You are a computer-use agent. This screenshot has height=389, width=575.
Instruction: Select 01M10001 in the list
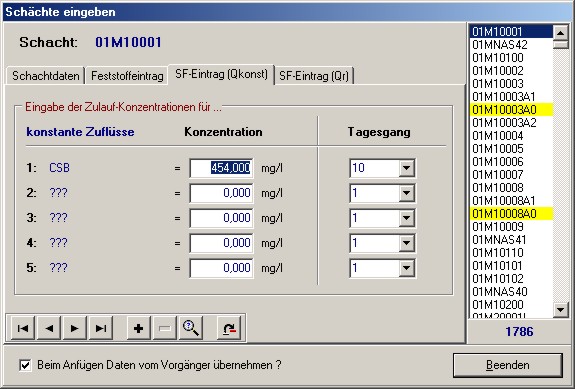511,32
